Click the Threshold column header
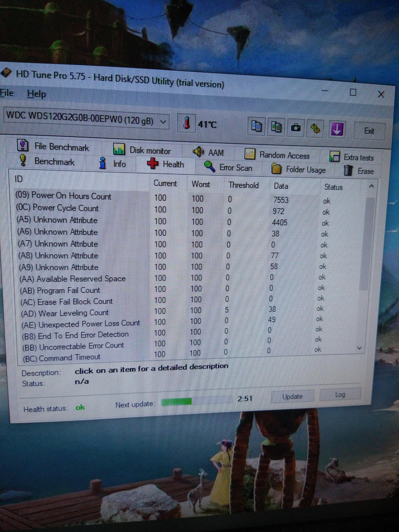399x532 pixels. point(243,185)
